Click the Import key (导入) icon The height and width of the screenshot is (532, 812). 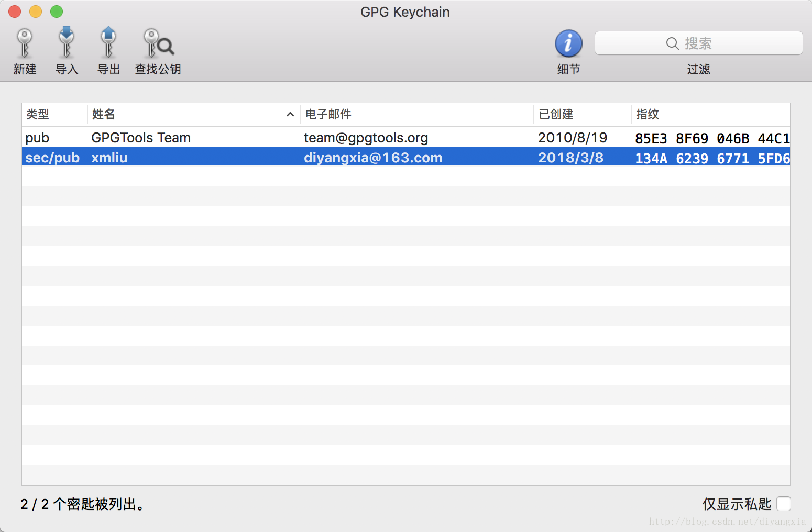pyautogui.click(x=67, y=44)
